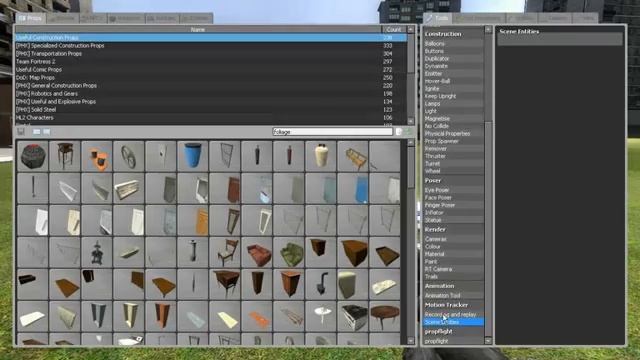The image size is (640, 360).
Task: Select the Dynamite tool
Action: point(453,66)
